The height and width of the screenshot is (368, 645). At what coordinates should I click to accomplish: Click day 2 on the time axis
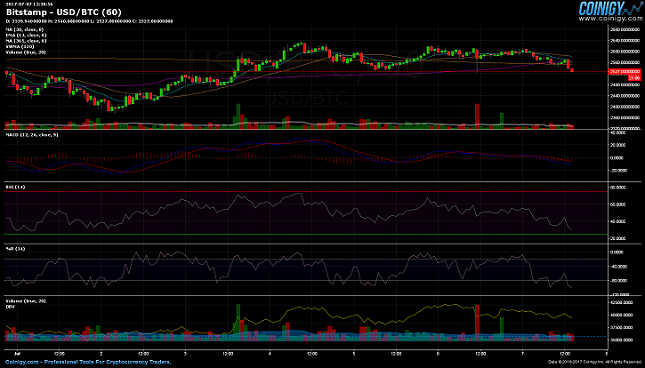101,353
